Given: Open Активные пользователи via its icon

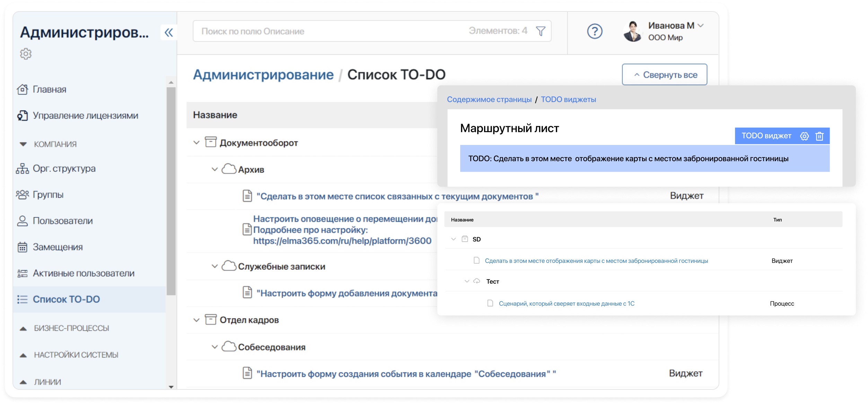Looking at the screenshot, I should click(22, 273).
